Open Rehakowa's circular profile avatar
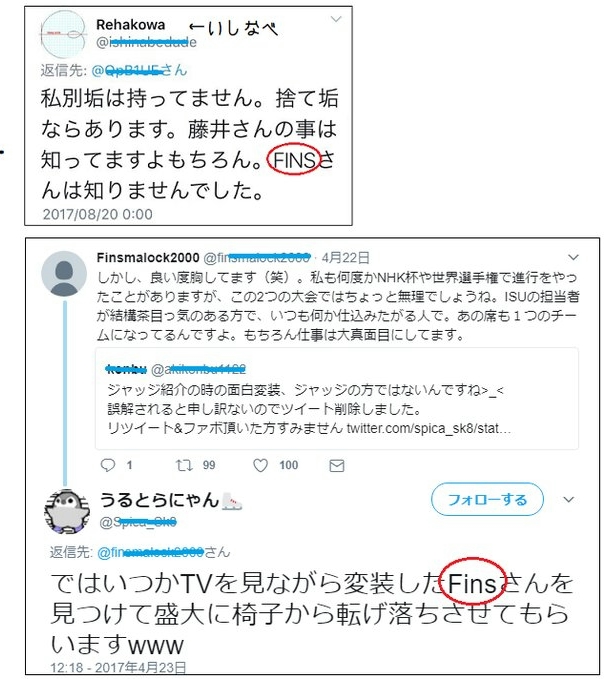Screen dimensions: 604x679 pos(64,34)
